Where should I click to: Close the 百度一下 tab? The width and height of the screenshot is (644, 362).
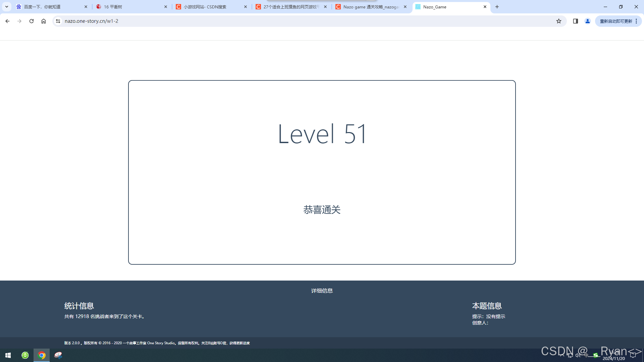[x=86, y=7]
